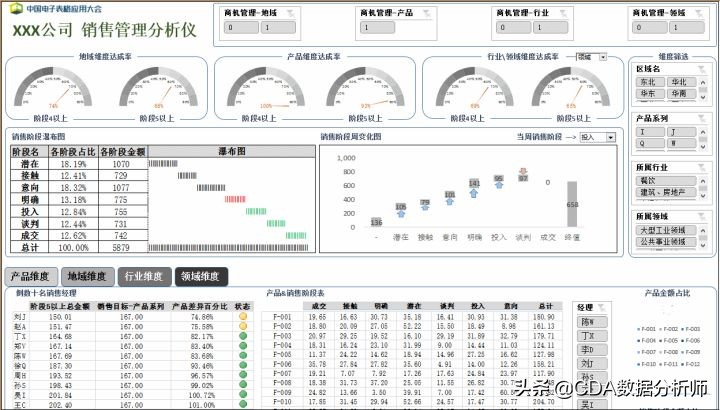The image size is (720, 410).
Task: Select 公共事业领域 in 所属领域 slicer
Action: click(666, 242)
